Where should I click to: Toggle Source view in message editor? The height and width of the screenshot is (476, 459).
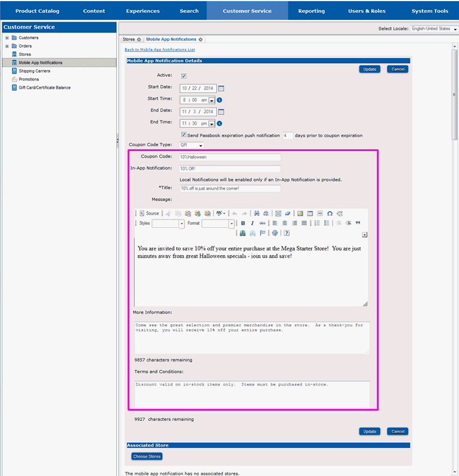pos(149,213)
